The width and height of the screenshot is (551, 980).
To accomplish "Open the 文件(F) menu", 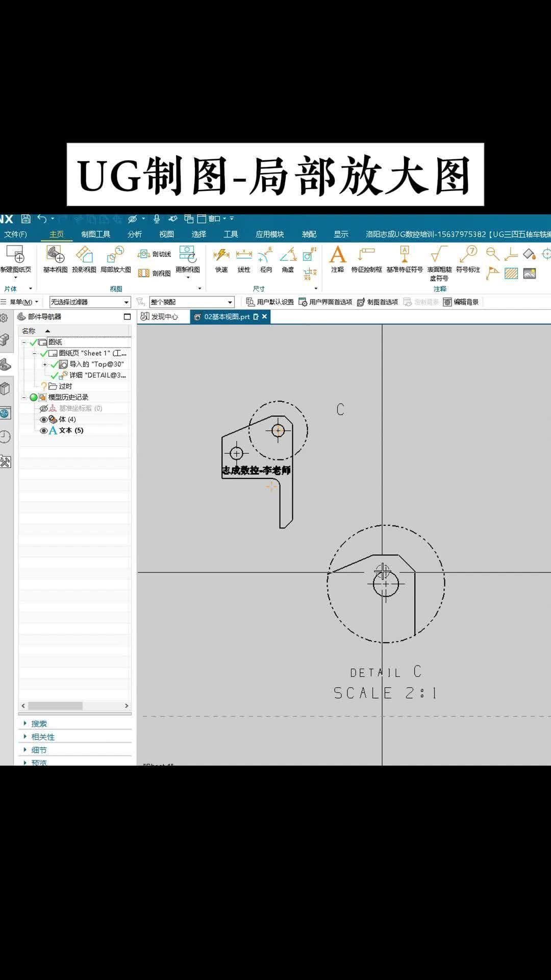I will (x=15, y=234).
